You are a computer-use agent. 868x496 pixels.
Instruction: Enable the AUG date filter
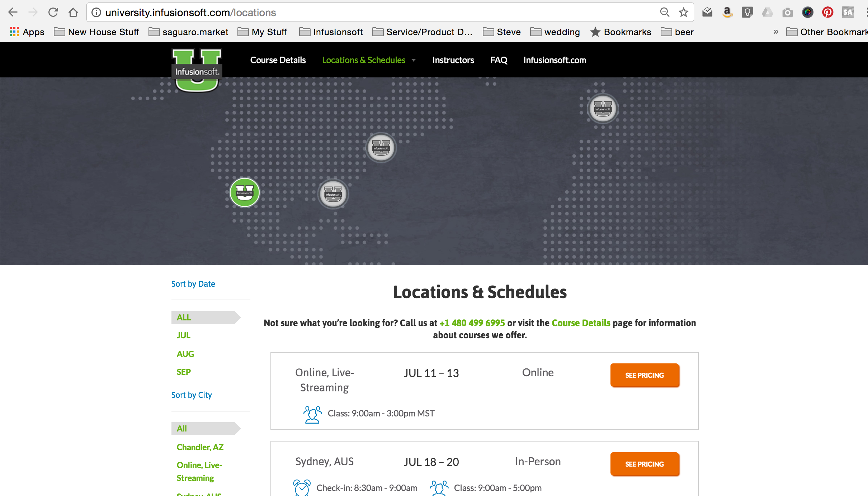click(x=185, y=354)
